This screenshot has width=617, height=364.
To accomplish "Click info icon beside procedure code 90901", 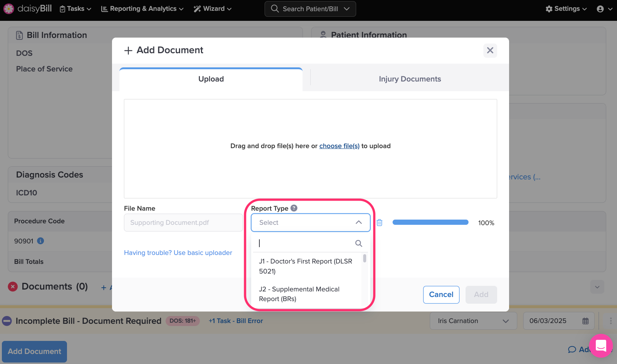I will 41,241.
